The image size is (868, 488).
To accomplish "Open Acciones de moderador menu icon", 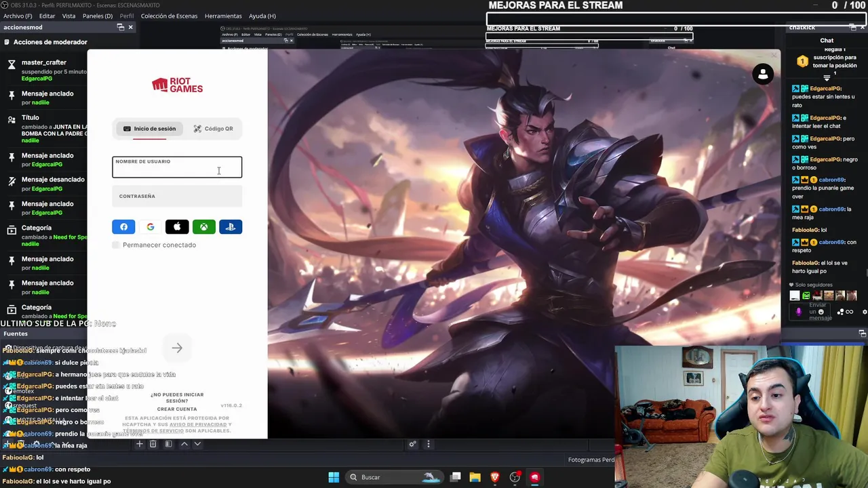I will (x=7, y=42).
